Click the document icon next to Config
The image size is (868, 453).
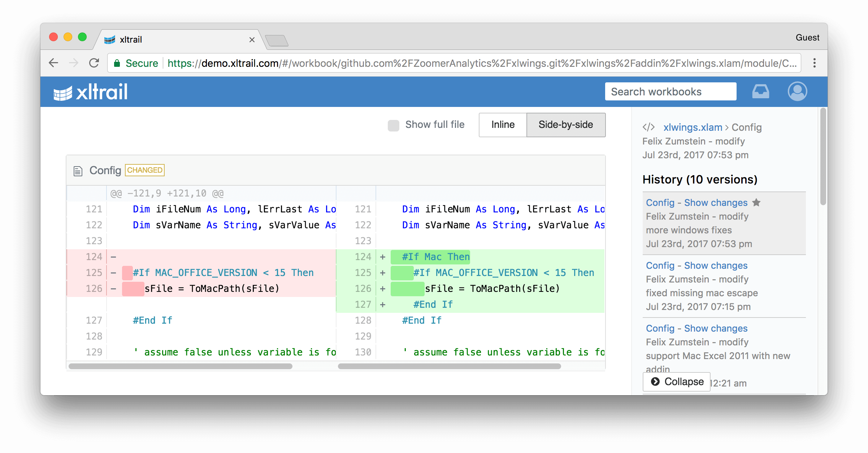pos(78,171)
